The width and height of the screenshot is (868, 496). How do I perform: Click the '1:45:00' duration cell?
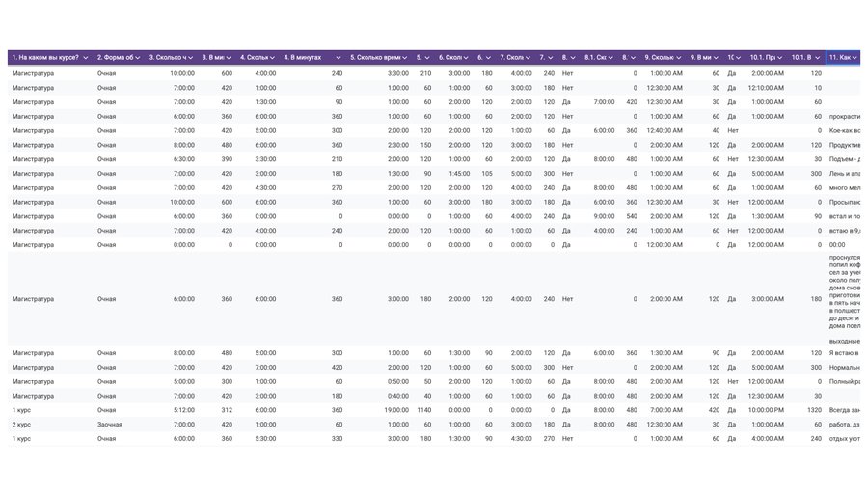tap(459, 174)
